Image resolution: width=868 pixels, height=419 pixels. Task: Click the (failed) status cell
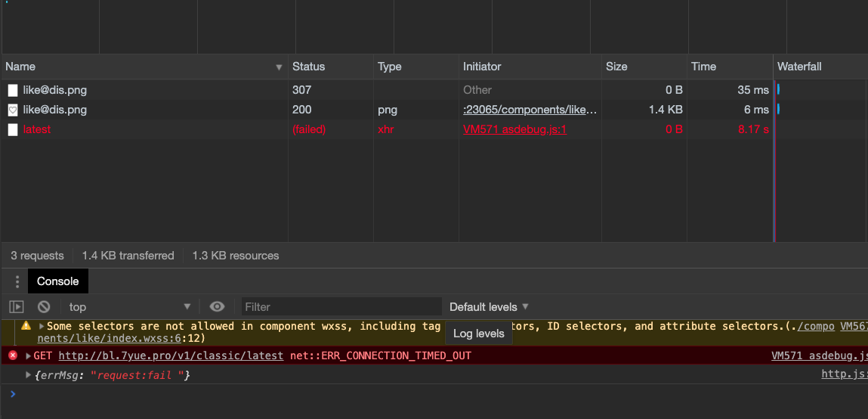309,129
